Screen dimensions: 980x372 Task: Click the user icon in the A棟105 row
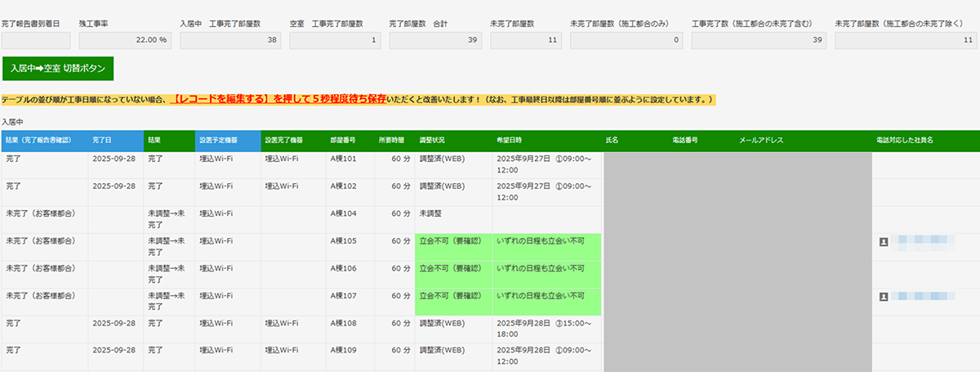click(x=884, y=242)
